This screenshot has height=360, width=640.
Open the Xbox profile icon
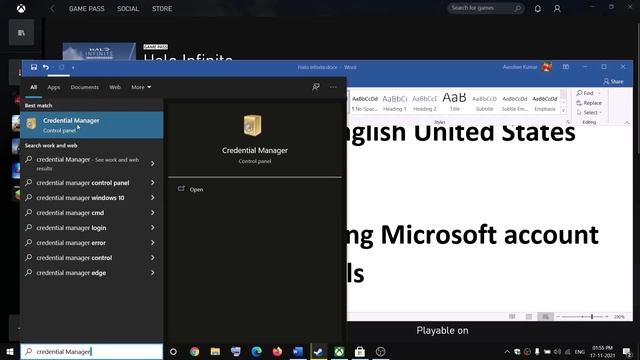coord(557,9)
